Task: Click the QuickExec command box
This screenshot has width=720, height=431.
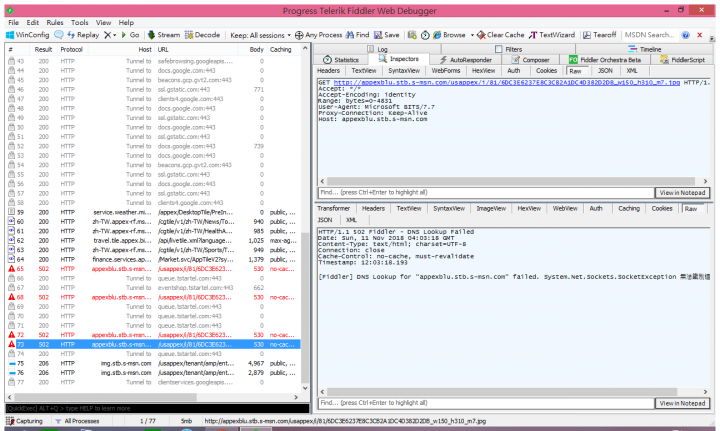Action: point(158,408)
